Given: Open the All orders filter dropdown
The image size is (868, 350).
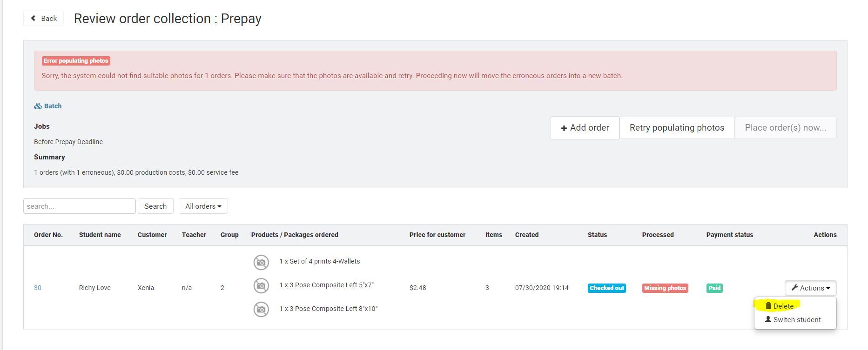Looking at the screenshot, I should (x=203, y=206).
